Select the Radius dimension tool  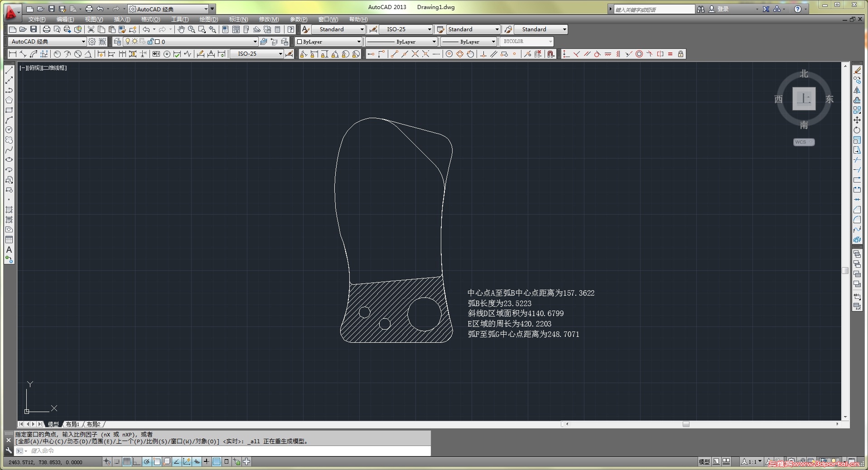[57, 54]
